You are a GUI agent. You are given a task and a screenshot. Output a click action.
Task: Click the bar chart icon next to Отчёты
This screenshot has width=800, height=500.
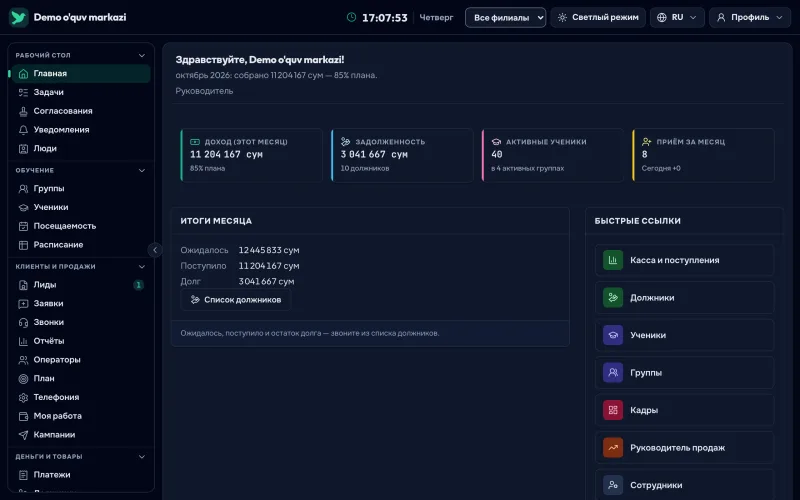point(23,341)
